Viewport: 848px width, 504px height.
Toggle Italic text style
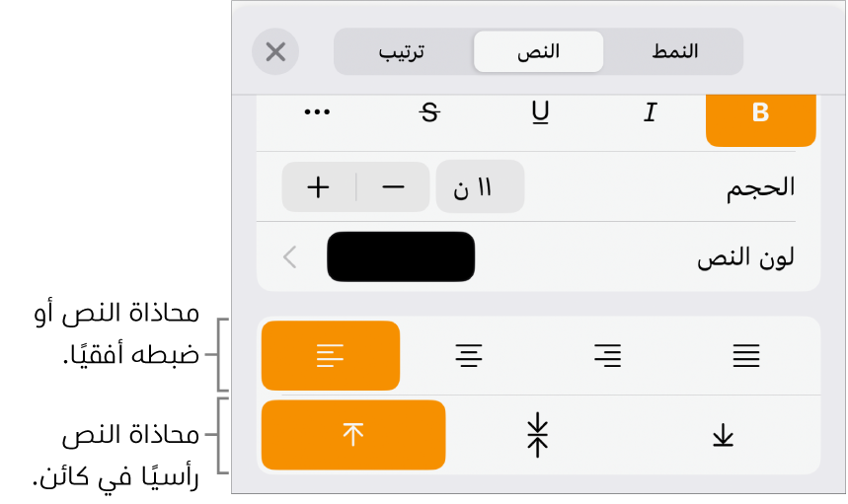coord(650,113)
